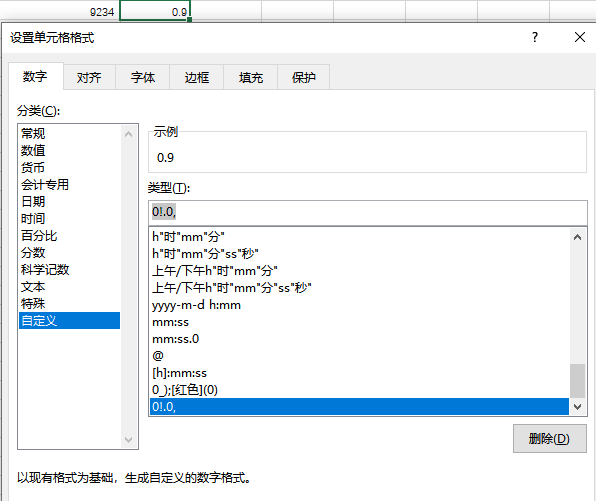Click the format list scroll down arrow
The image size is (596, 501).
(x=577, y=406)
